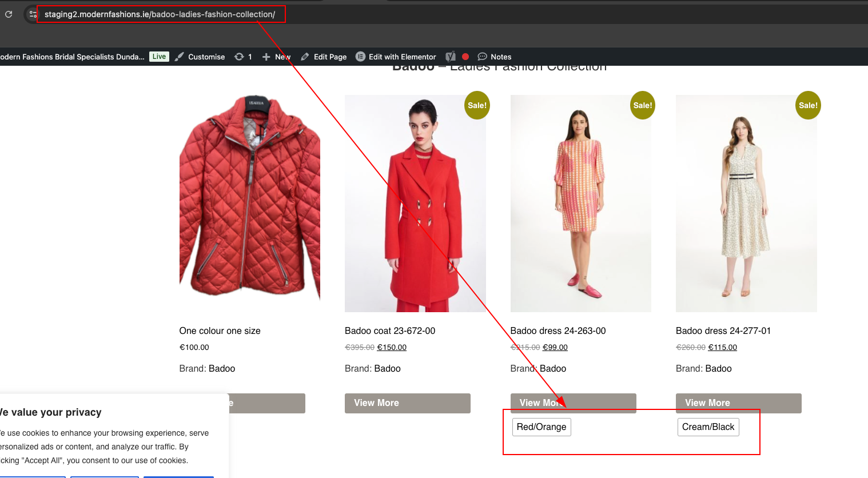Click the Sale! badge on dress 24-263-00
Screen dimensions: 868x478
coord(643,105)
